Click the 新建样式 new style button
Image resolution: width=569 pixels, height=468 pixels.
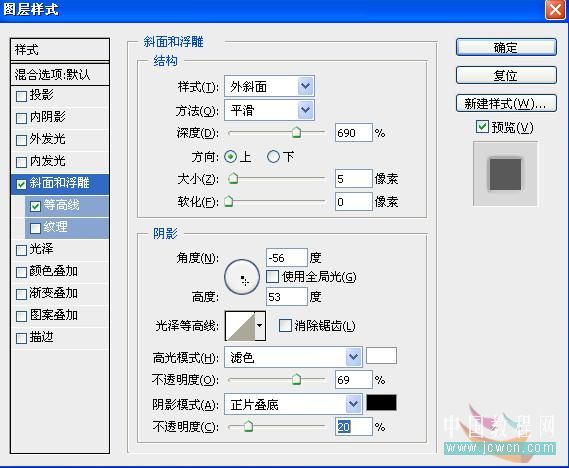[506, 104]
